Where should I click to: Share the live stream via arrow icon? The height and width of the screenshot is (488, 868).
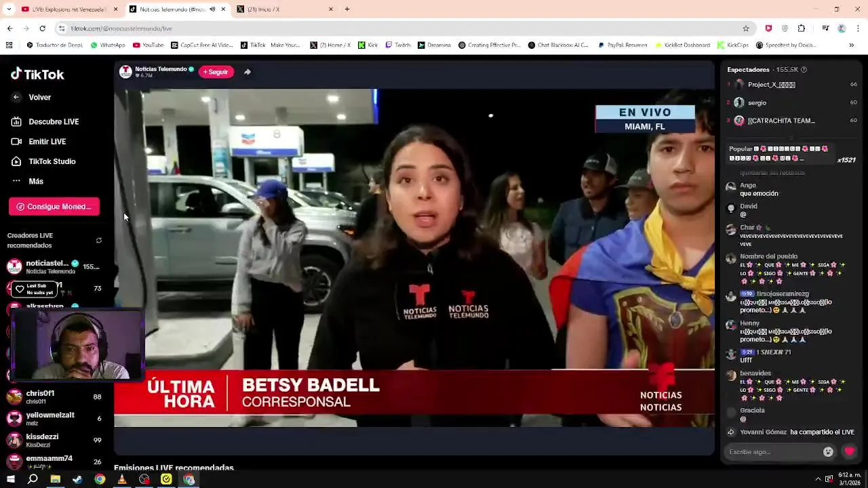(x=248, y=72)
